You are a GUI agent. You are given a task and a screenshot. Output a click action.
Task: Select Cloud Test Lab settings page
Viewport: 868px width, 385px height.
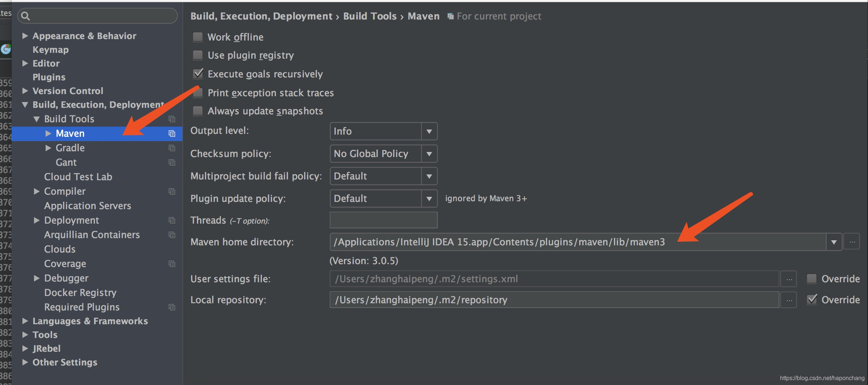coord(78,177)
